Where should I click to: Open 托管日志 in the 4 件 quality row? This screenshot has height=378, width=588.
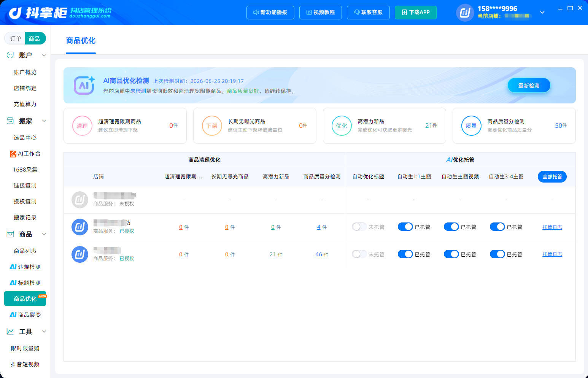(552, 227)
